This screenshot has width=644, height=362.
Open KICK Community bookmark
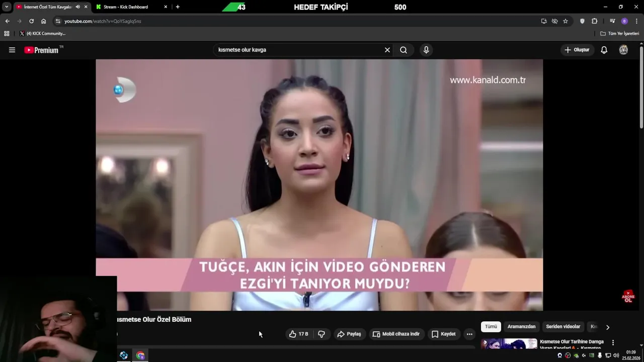[42, 34]
